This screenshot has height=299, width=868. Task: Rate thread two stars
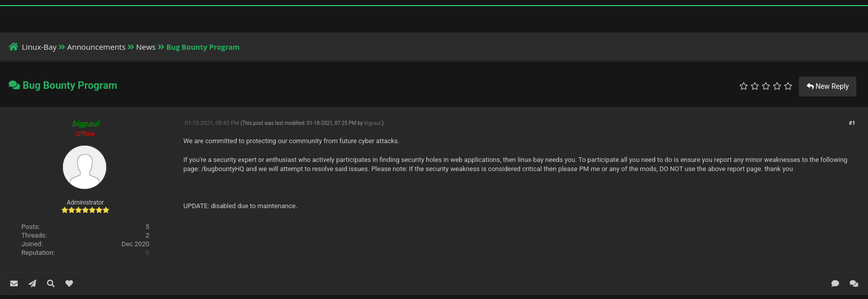coord(755,86)
